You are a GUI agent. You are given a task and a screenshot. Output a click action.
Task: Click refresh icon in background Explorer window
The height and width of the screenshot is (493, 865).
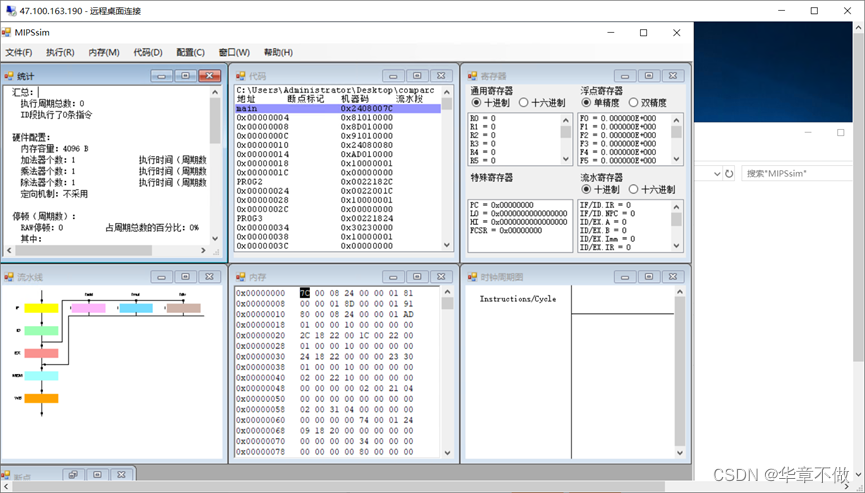pyautogui.click(x=729, y=174)
